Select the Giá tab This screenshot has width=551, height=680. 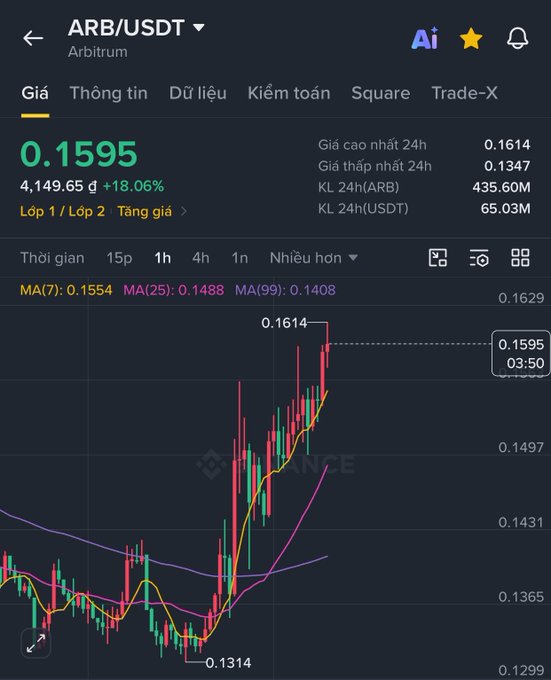(35, 93)
